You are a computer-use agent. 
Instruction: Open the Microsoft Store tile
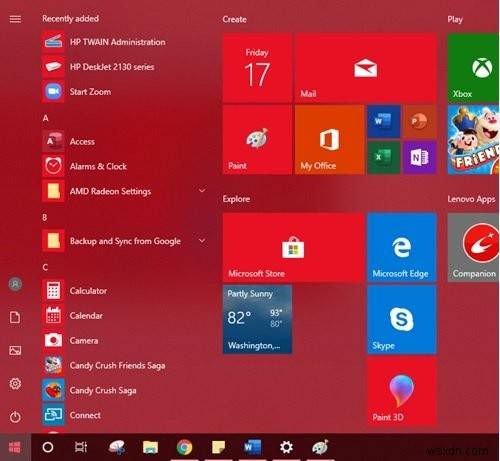pyautogui.click(x=293, y=248)
